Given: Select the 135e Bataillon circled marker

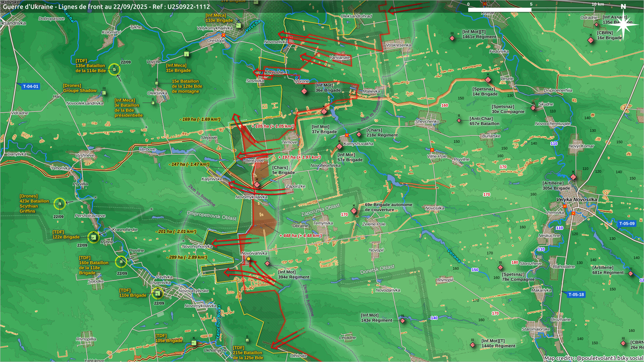Looking at the screenshot, I should (114, 69).
